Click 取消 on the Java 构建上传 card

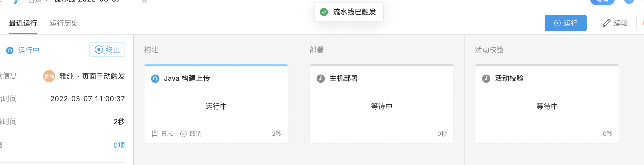[191, 134]
